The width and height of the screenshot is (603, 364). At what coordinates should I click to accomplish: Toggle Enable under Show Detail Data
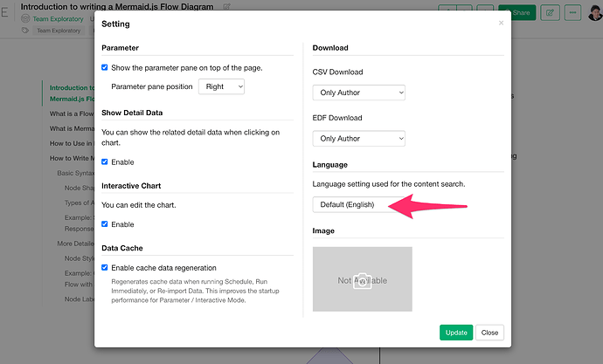[x=105, y=161]
